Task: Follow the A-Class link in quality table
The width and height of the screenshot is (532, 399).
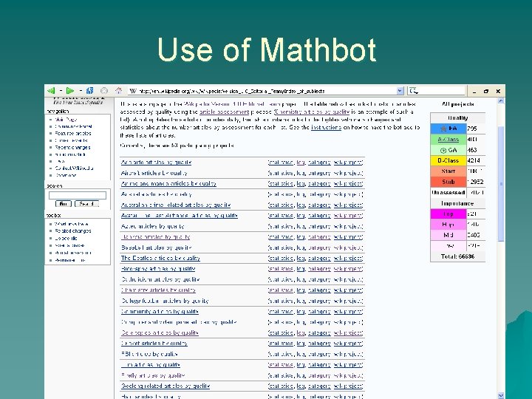Action: 449,140
